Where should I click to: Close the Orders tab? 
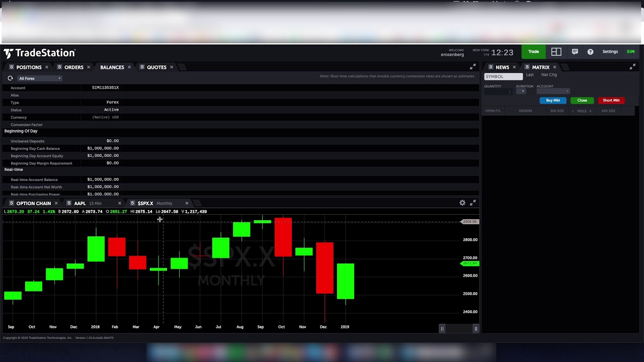[89, 67]
